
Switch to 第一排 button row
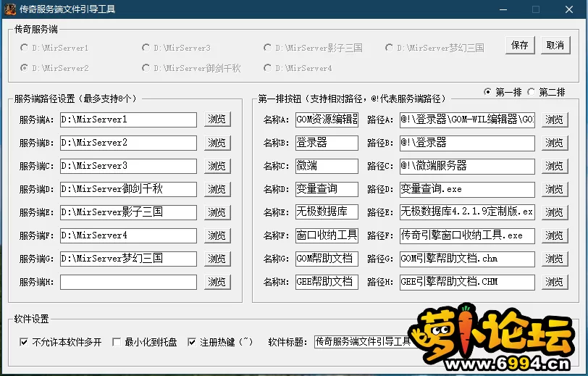[x=503, y=92]
